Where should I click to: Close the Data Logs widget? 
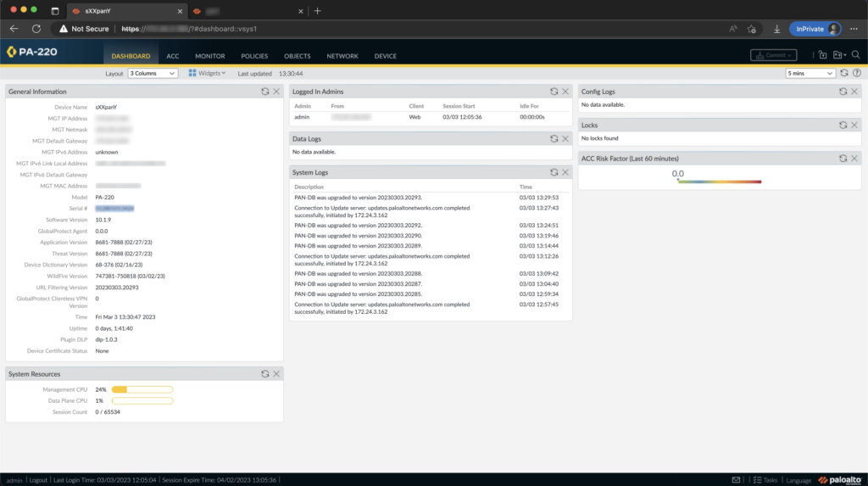pyautogui.click(x=565, y=138)
